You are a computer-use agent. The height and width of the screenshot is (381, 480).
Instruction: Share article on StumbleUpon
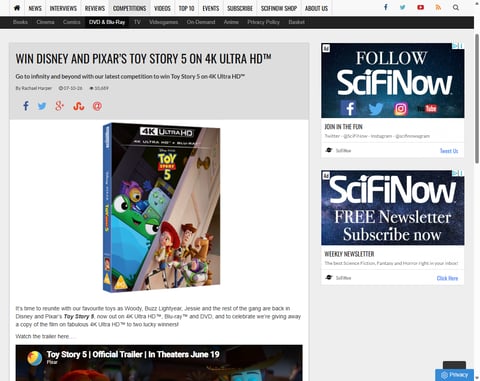click(x=79, y=106)
